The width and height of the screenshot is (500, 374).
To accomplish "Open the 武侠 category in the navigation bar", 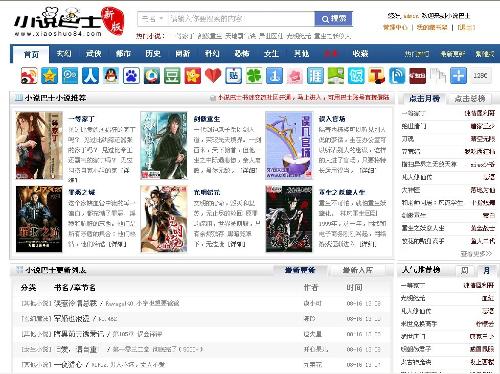I will pyautogui.click(x=93, y=53).
